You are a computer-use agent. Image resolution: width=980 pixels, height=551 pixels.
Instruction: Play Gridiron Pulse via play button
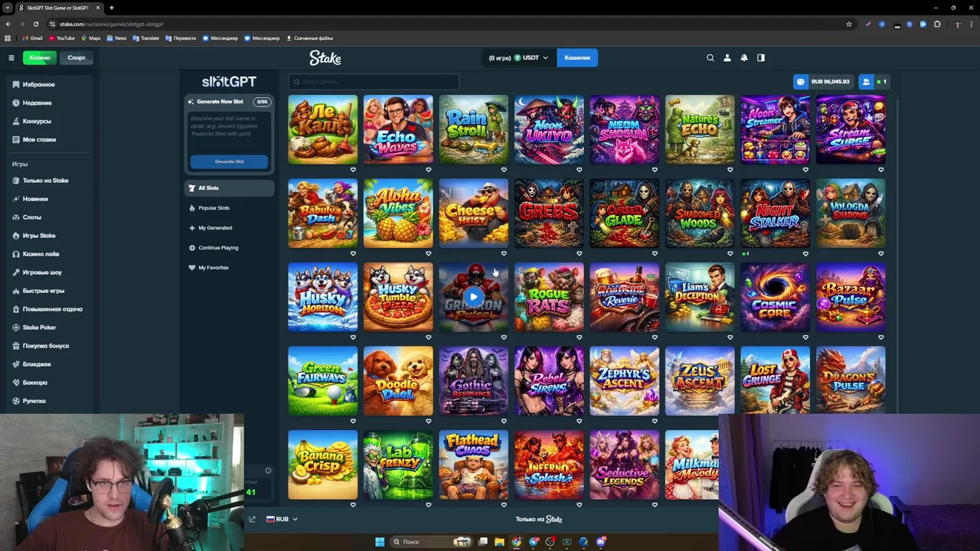coord(473,297)
